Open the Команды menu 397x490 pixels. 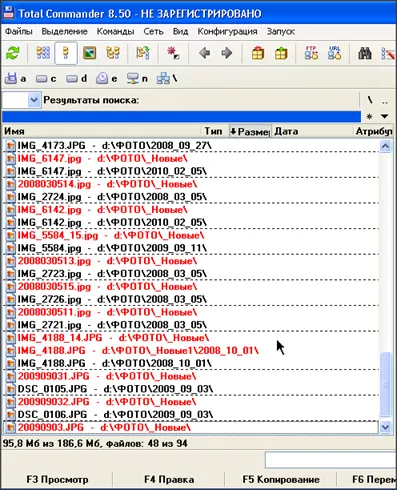[115, 32]
